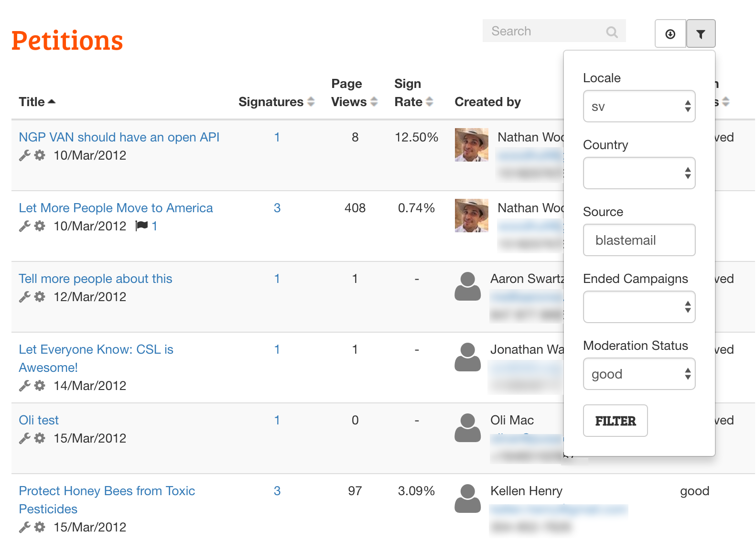Click wrench icon for CSL is Awesome petition

coord(24,386)
